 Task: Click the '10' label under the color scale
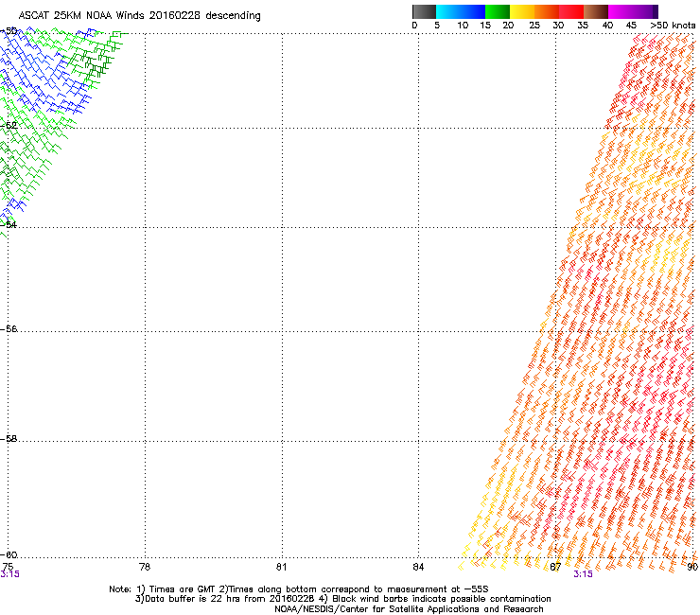463,26
